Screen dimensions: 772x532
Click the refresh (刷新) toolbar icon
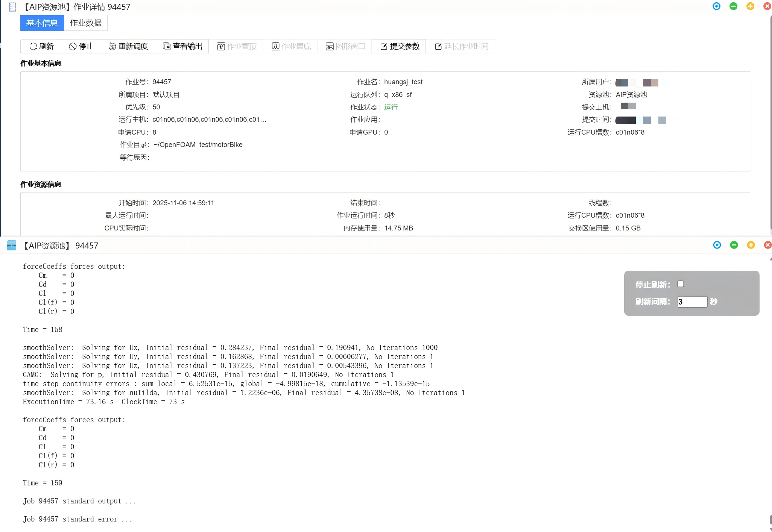[33, 46]
